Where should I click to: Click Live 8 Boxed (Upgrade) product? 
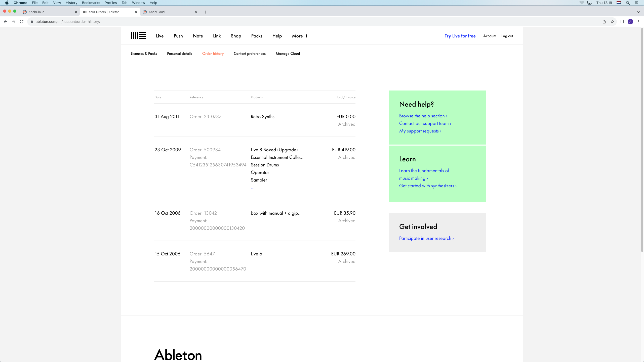pos(274,150)
